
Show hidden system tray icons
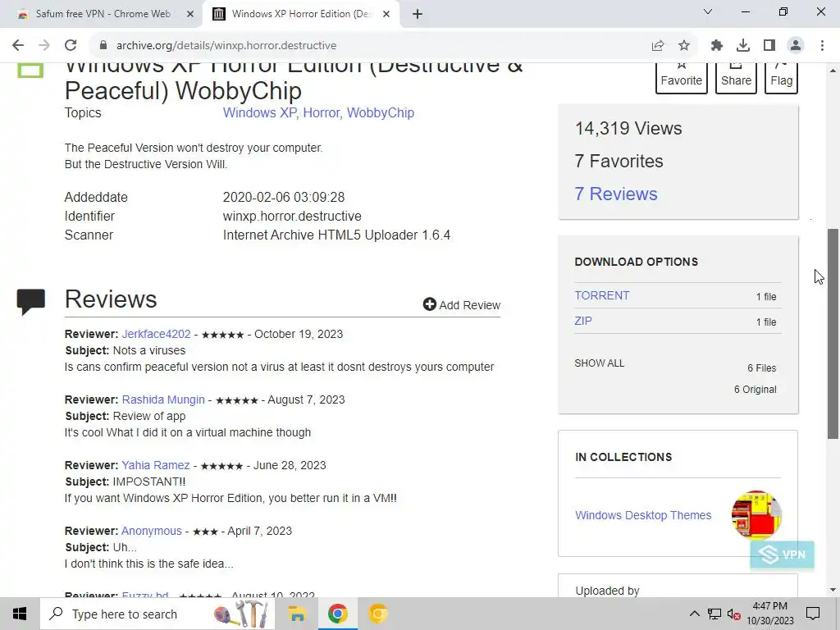point(694,614)
